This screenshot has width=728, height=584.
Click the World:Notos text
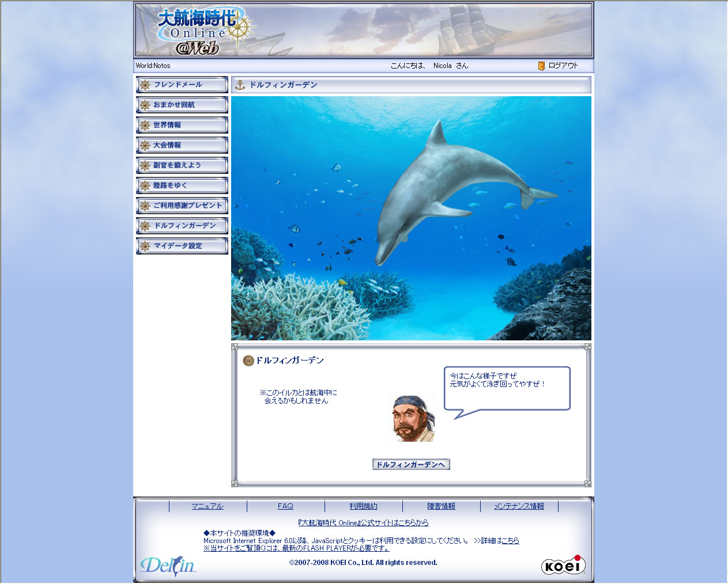coord(153,66)
